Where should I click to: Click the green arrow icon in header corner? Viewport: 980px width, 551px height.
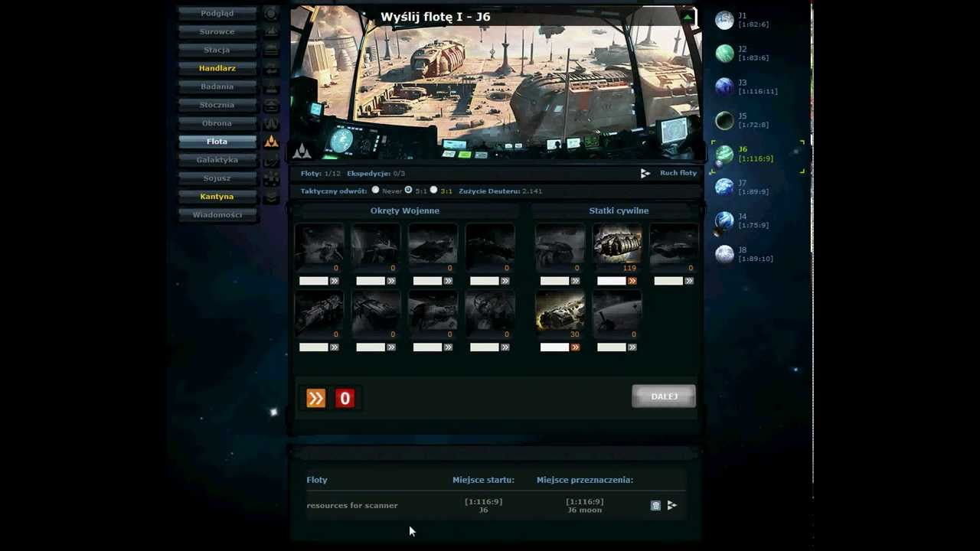point(688,17)
